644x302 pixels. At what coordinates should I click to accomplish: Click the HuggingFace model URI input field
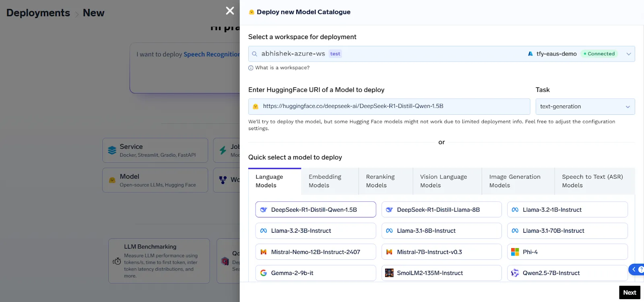(389, 106)
